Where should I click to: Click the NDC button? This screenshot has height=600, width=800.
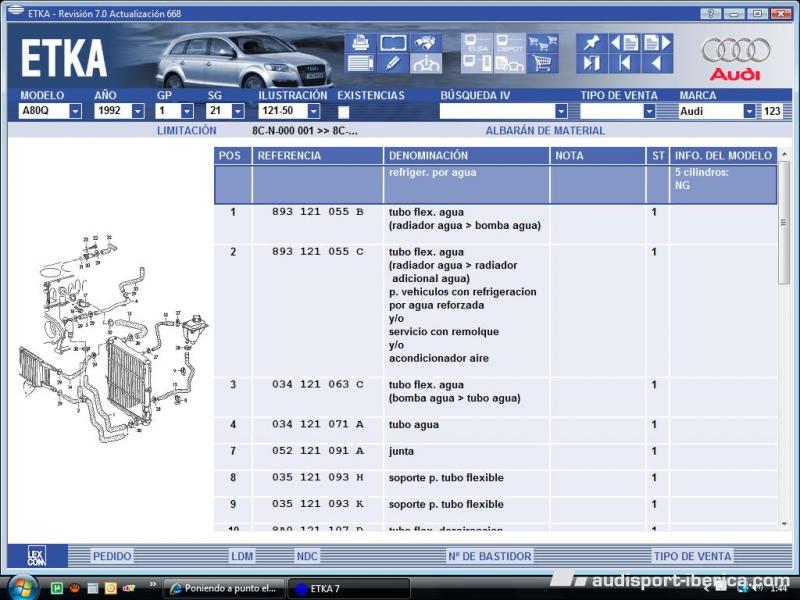(x=307, y=556)
